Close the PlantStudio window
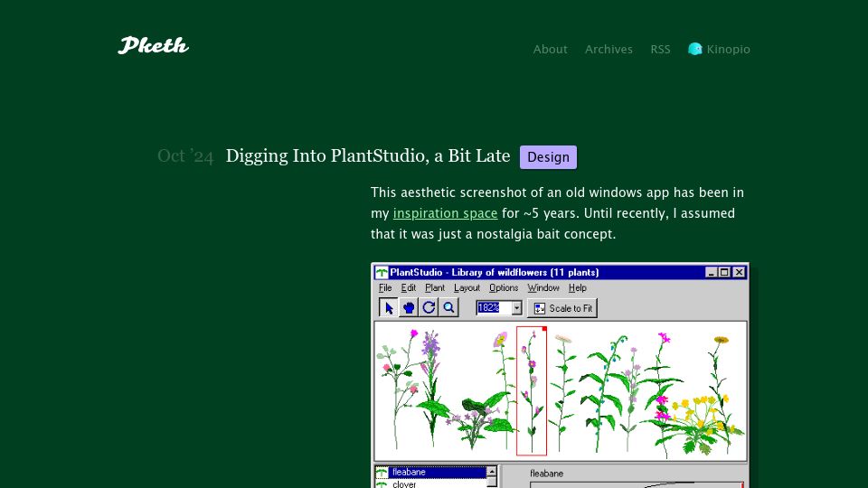 [x=739, y=272]
